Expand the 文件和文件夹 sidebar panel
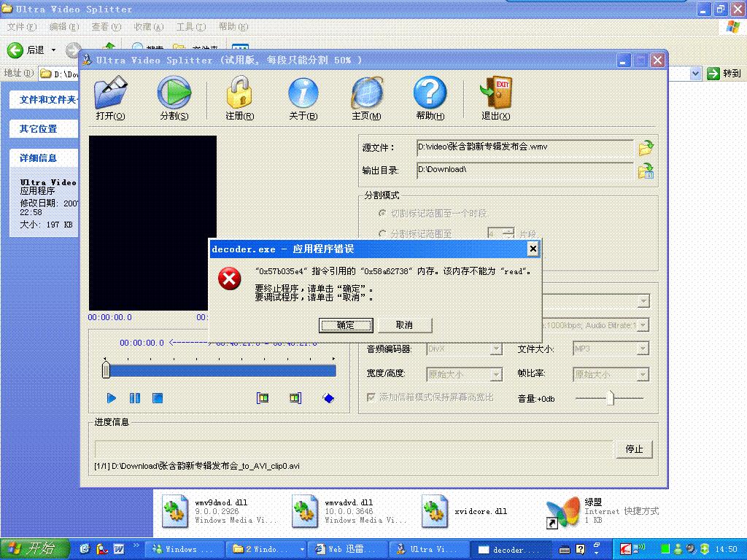 (44, 99)
